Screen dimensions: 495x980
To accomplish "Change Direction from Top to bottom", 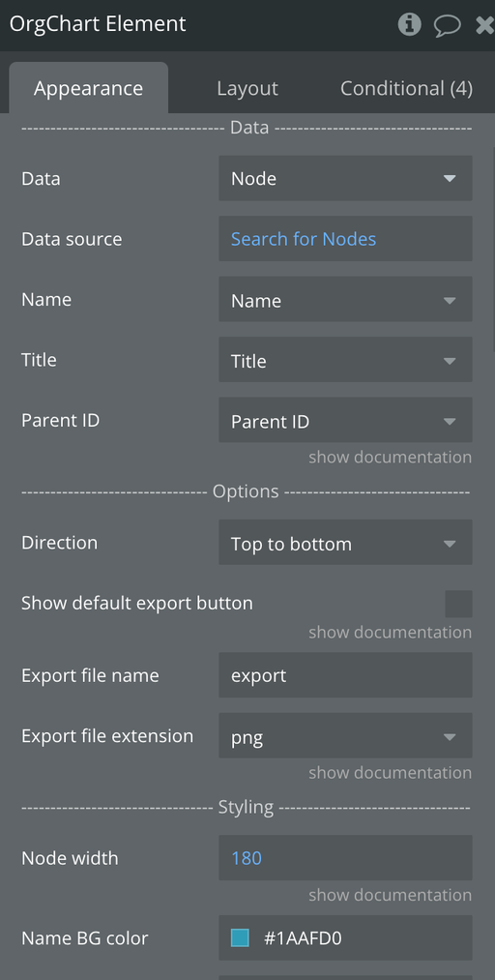I will (345, 543).
